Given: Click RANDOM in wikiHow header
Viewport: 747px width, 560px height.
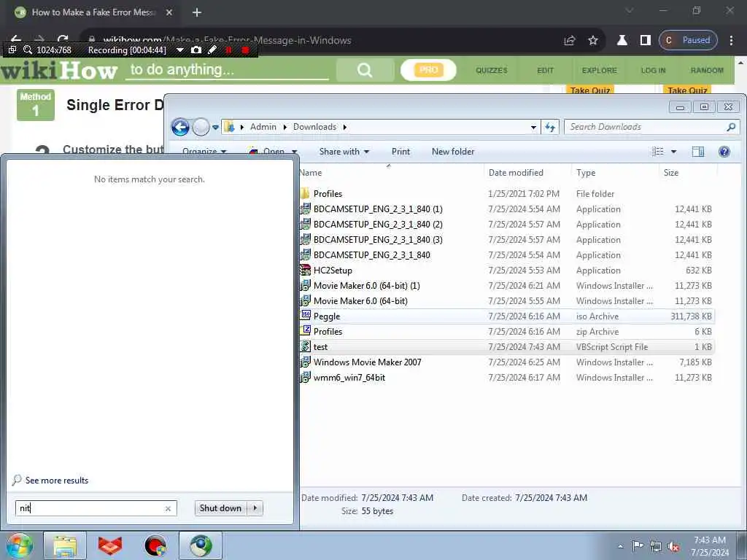Looking at the screenshot, I should tap(707, 70).
